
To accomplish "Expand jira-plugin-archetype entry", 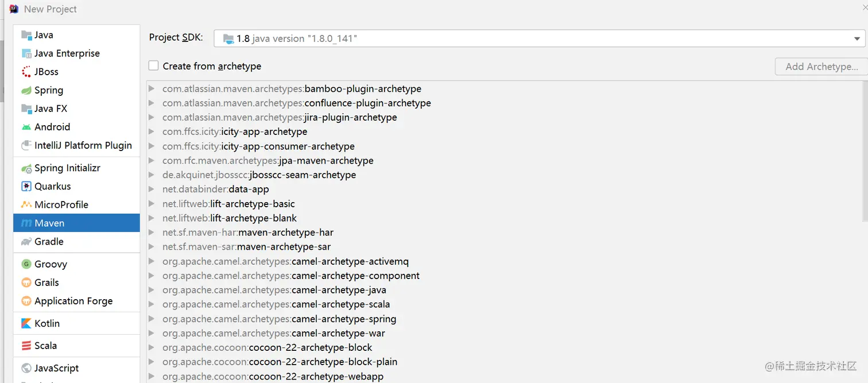I will coord(152,117).
